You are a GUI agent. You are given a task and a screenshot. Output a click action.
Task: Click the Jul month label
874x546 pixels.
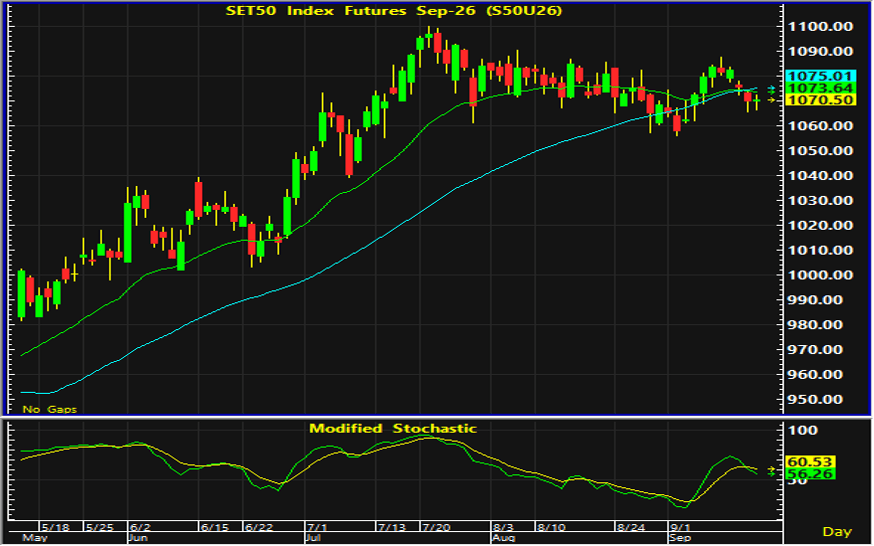(313, 538)
